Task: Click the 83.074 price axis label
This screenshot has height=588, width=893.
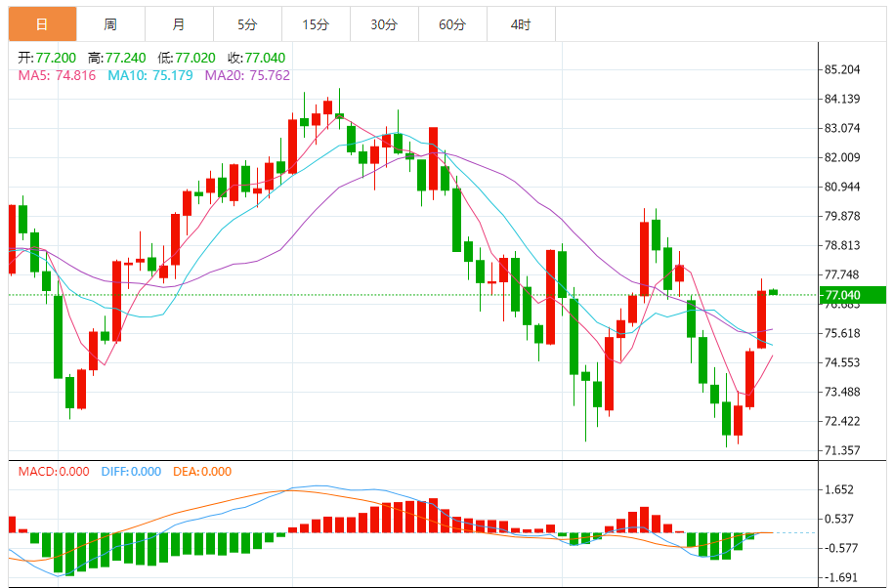Action: (842, 128)
